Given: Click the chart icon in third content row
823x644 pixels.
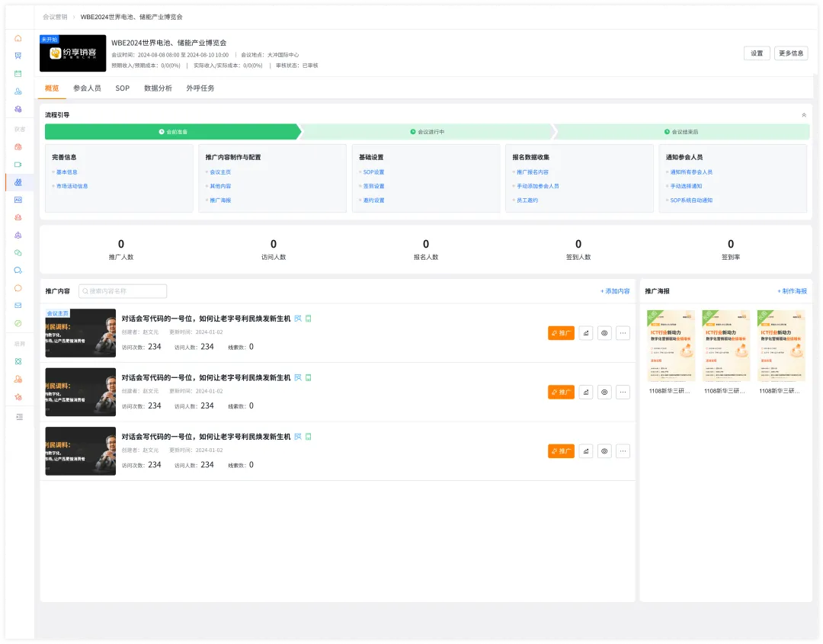Looking at the screenshot, I should [586, 451].
